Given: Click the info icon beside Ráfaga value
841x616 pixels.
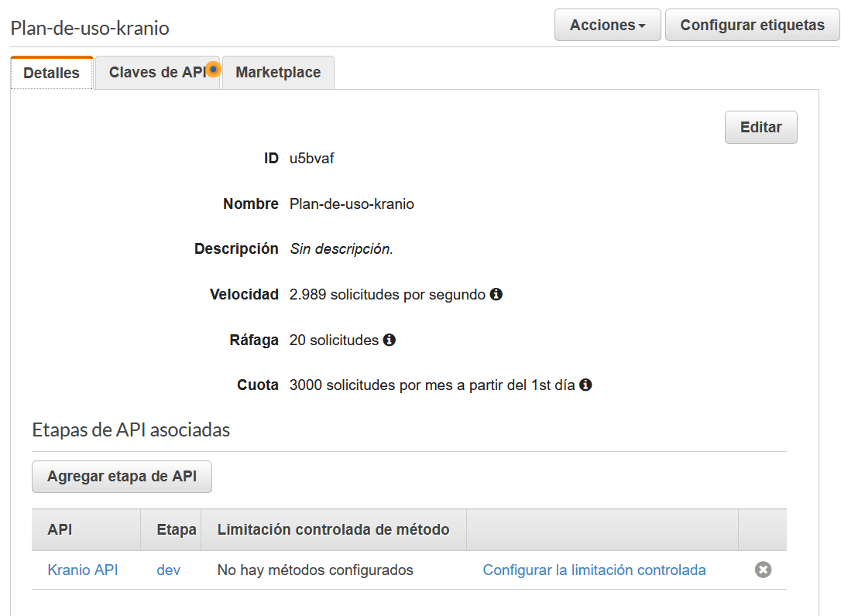Looking at the screenshot, I should point(390,340).
